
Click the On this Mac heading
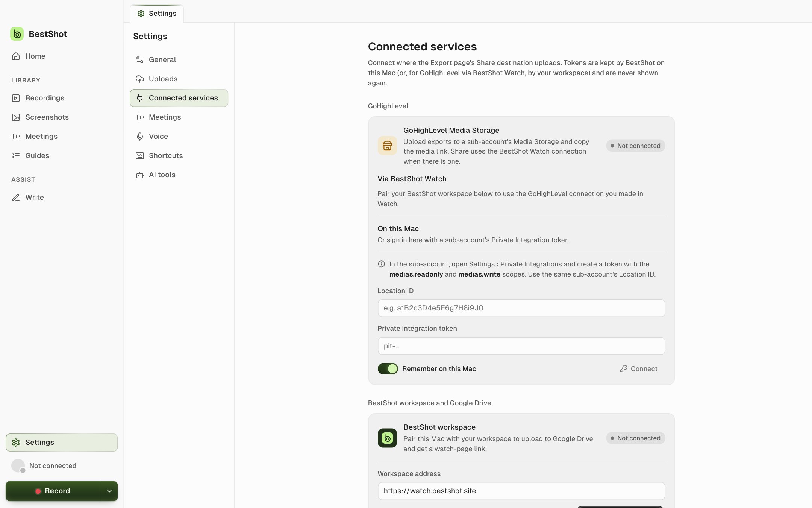click(x=398, y=228)
